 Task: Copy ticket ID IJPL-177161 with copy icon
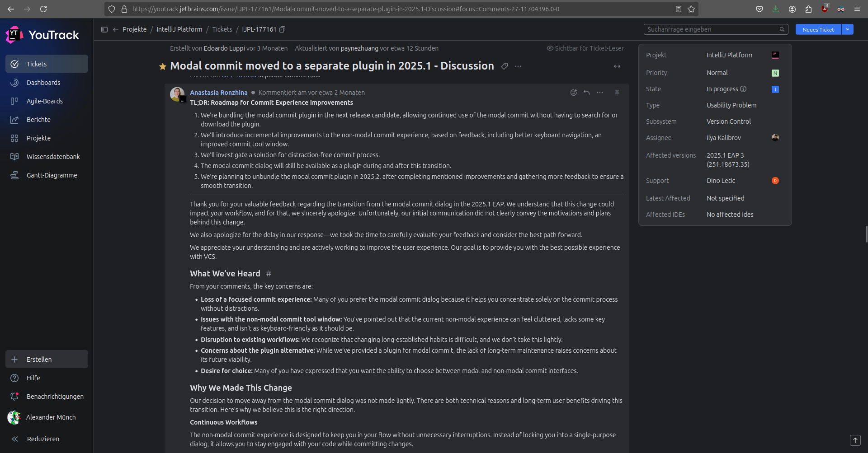pos(282,29)
